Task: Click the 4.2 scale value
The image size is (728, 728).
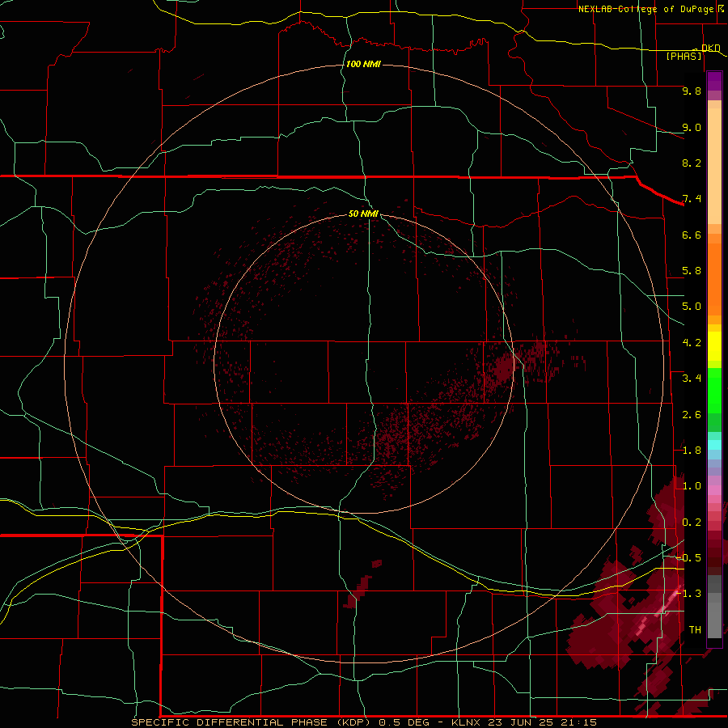Action: pyautogui.click(x=692, y=343)
